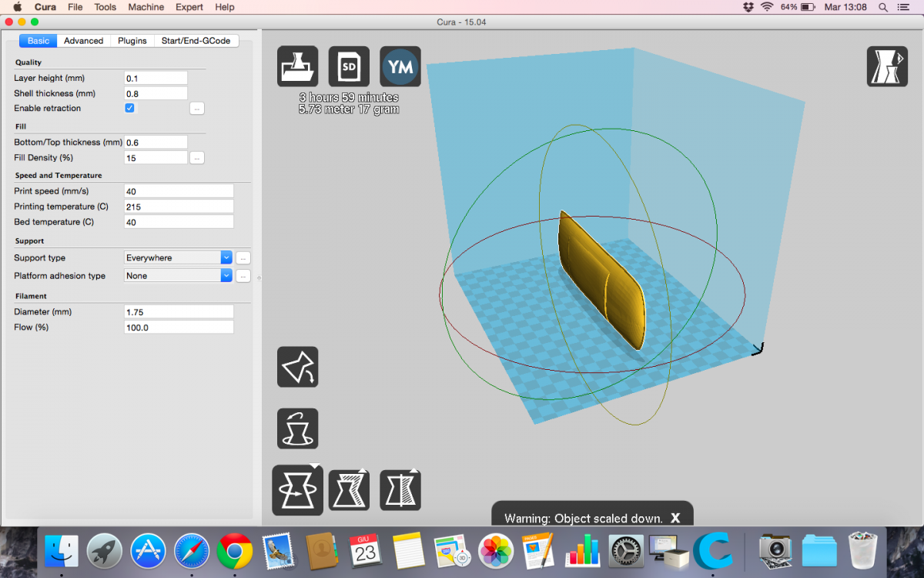924x578 pixels.
Task: Open the View mode icon at top right
Action: (x=887, y=66)
